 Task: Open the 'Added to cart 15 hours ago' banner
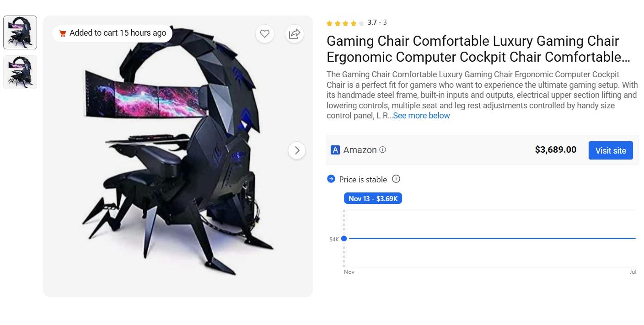click(112, 33)
